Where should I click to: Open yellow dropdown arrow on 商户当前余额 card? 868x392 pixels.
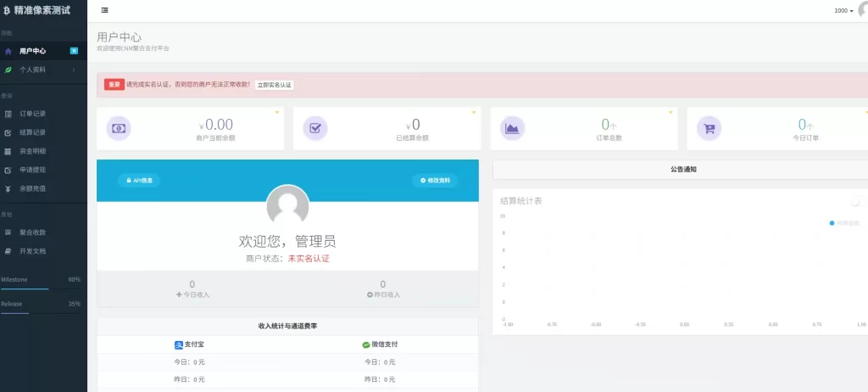(x=277, y=113)
